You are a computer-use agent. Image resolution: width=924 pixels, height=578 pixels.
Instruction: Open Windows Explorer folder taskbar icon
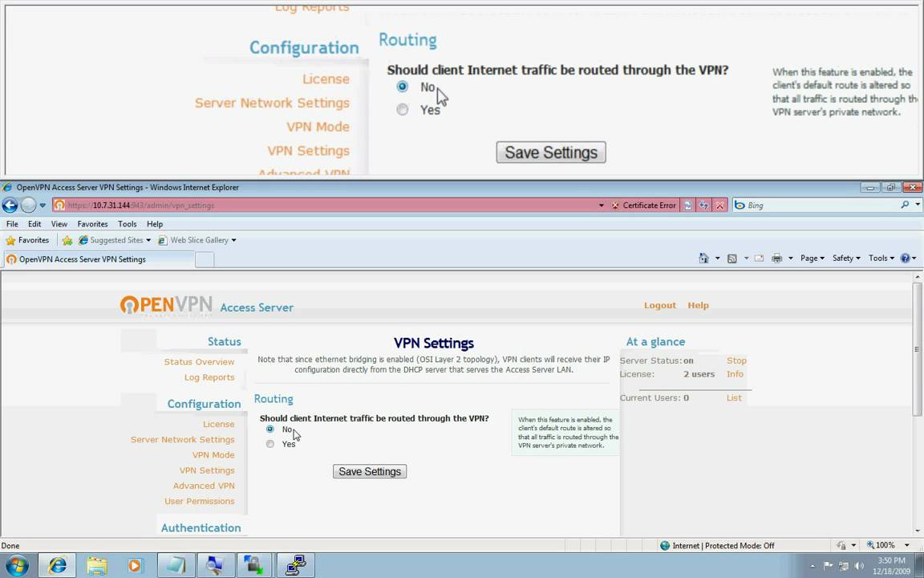pos(96,566)
